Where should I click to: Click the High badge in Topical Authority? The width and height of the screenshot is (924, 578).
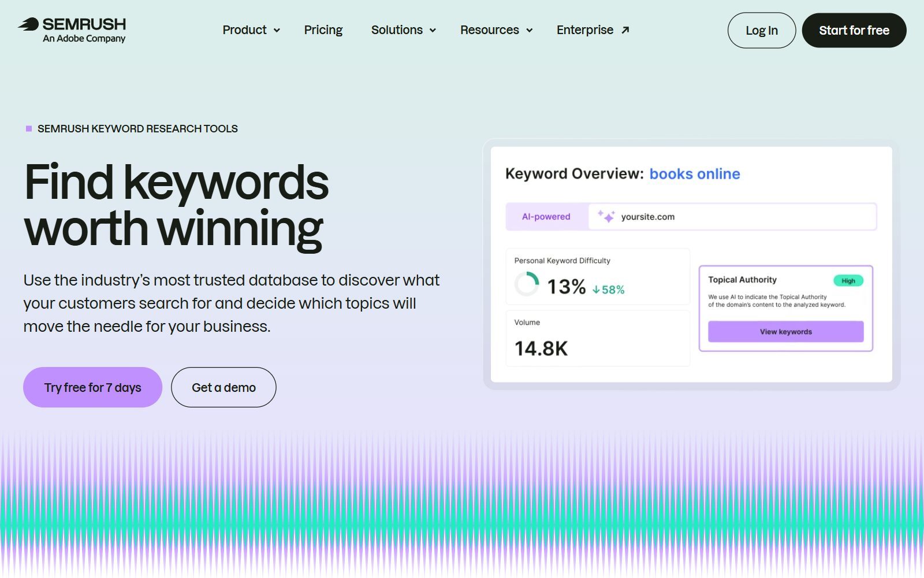click(848, 281)
